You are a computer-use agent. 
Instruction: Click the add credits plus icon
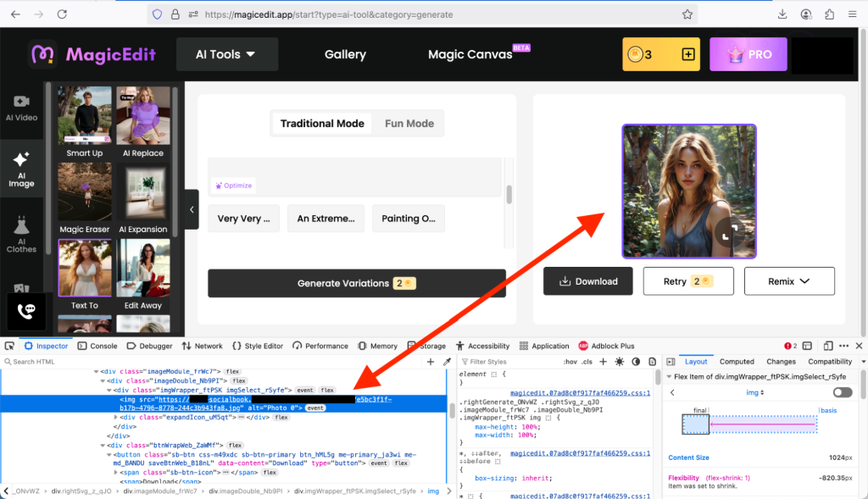click(688, 54)
